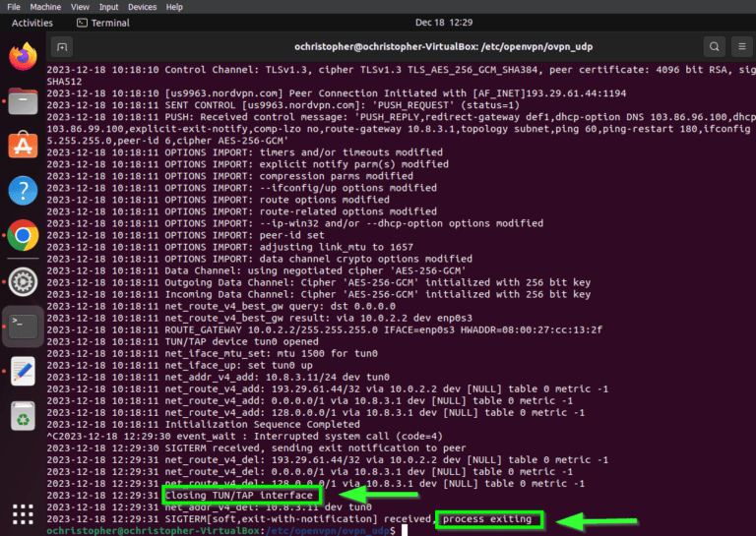Open Text Editor from the dock
Viewport: 756px width, 536px height.
[x=24, y=372]
